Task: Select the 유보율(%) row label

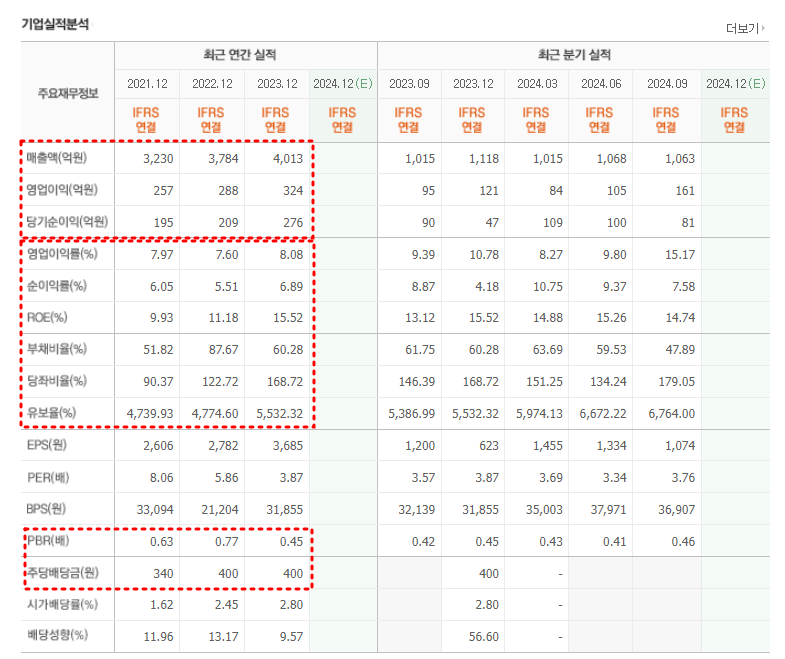Action: (x=52, y=413)
